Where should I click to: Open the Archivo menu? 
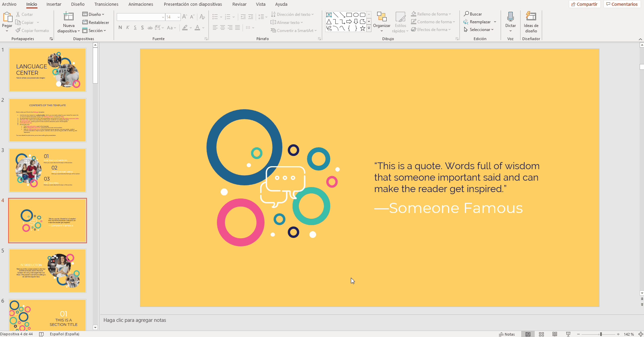(x=9, y=4)
